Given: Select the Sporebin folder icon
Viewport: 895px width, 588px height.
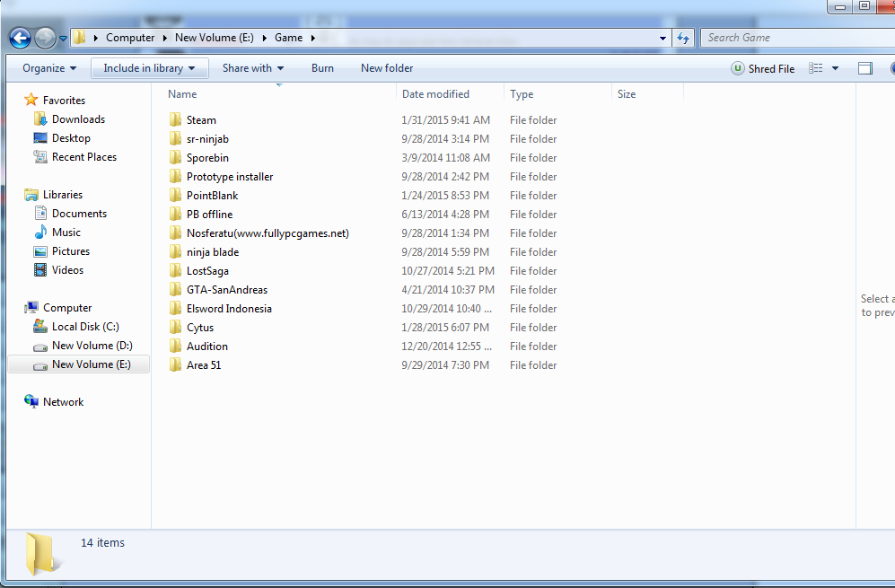Looking at the screenshot, I should [176, 158].
